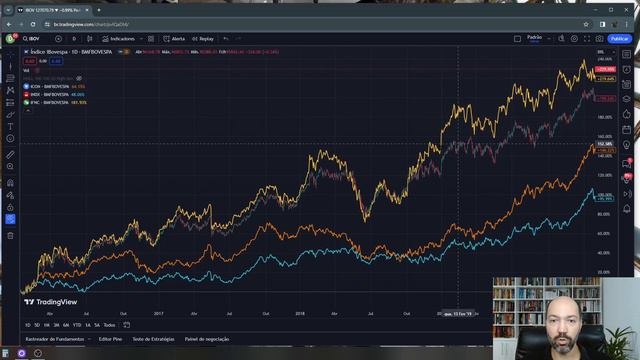This screenshot has height=360, width=640.
Task: Select the Text annotation tool
Action: (11, 127)
